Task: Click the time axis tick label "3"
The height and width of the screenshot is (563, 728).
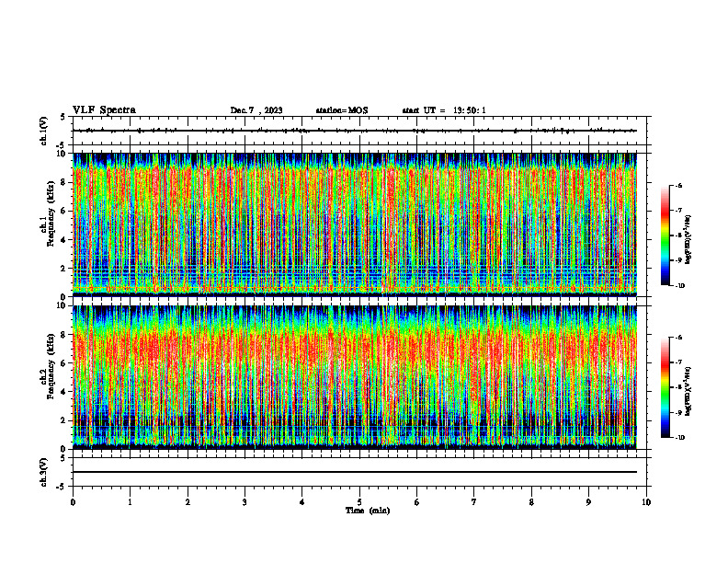Action: click(245, 502)
